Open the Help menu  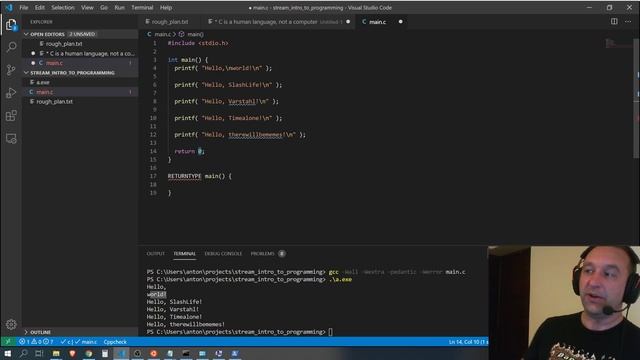[166, 7]
